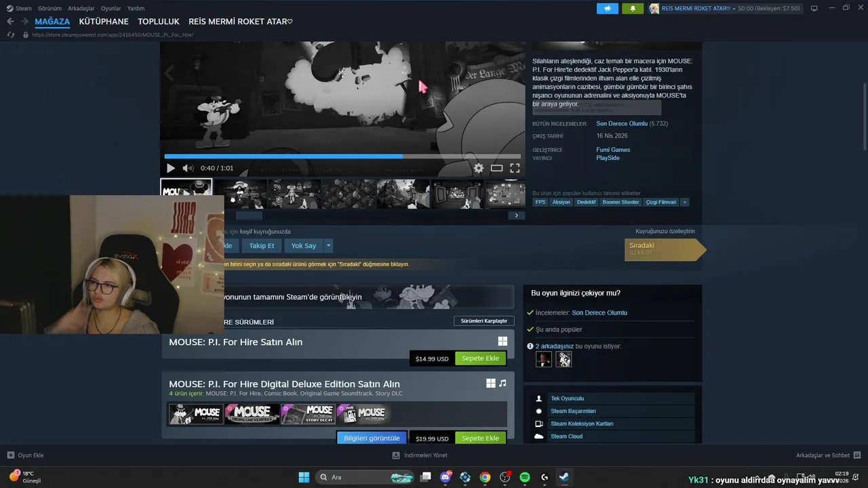
Task: Open the green notifications bell
Action: 633,8
